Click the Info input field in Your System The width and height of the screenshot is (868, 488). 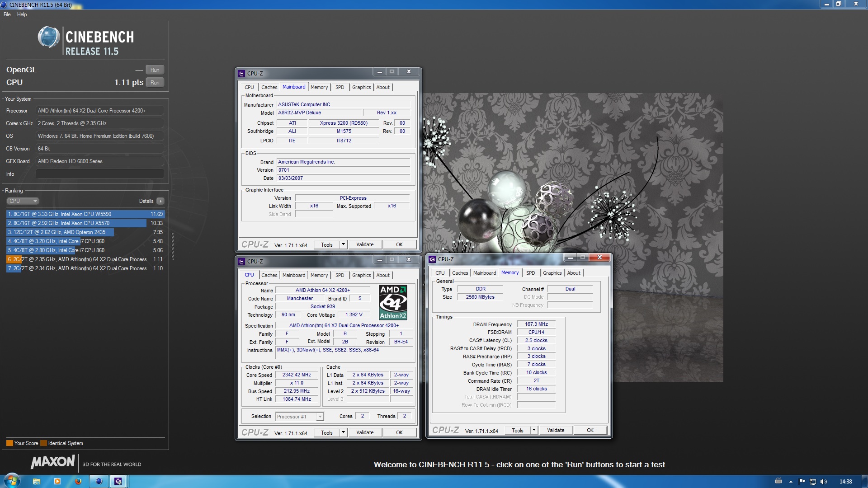[99, 174]
